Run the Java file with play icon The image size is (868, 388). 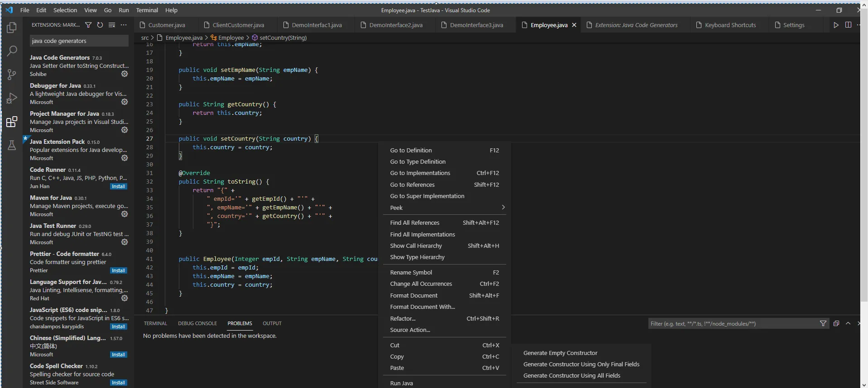click(x=836, y=25)
